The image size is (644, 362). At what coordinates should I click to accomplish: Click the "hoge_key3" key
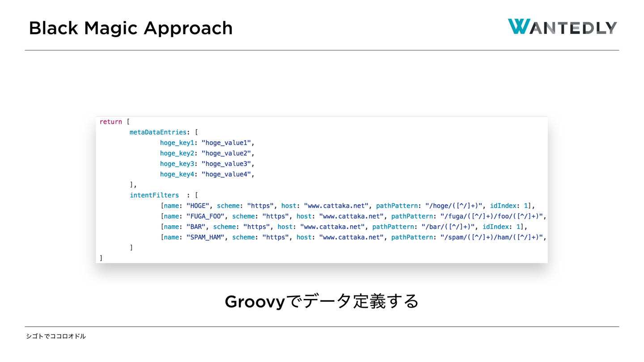[177, 164]
